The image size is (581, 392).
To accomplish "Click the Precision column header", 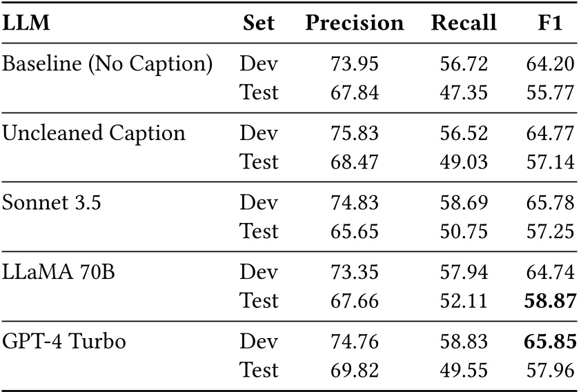I will [x=354, y=23].
